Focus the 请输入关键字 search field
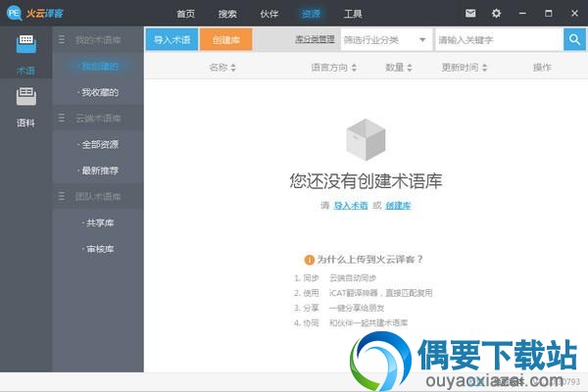Image resolution: width=588 pixels, height=392 pixels. [499, 39]
